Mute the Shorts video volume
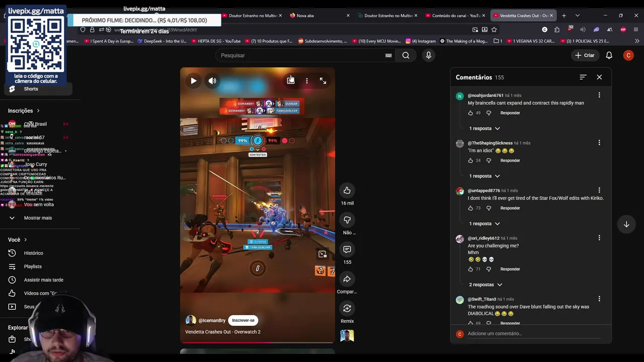The height and width of the screenshot is (362, 644). pos(212,80)
